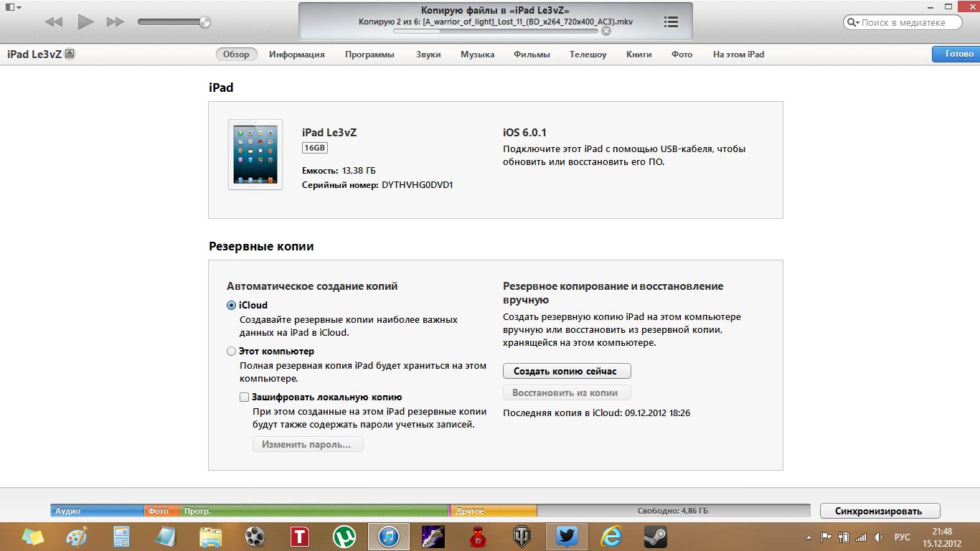Click the Прогр. capacity bar segment
Image resolution: width=980 pixels, height=551 pixels.
[314, 511]
